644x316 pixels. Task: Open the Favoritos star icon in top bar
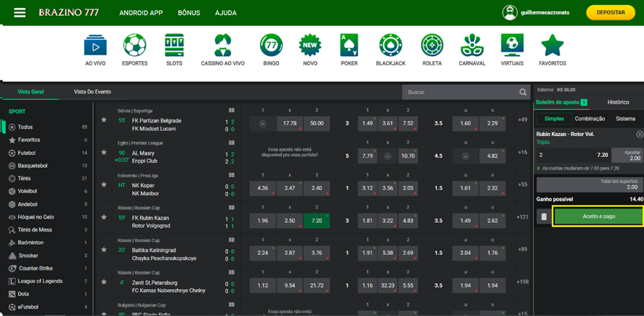552,45
